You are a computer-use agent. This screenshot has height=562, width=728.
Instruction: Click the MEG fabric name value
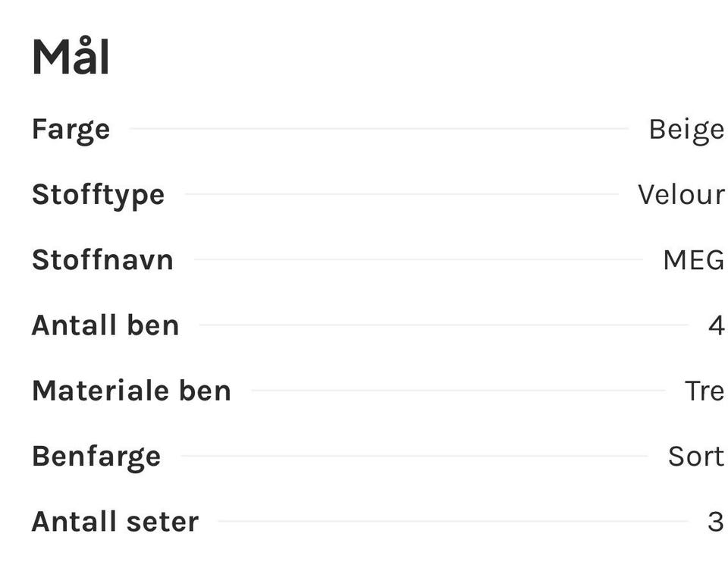point(693,259)
